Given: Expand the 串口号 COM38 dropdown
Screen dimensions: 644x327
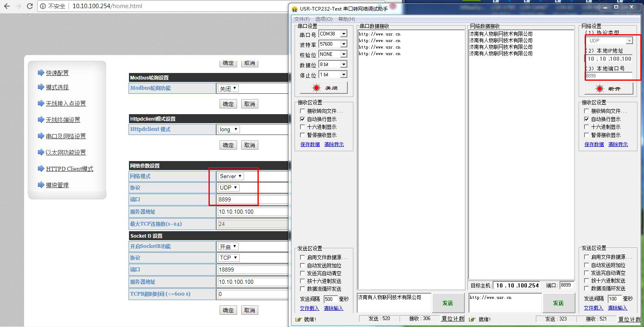Looking at the screenshot, I should coord(344,34).
